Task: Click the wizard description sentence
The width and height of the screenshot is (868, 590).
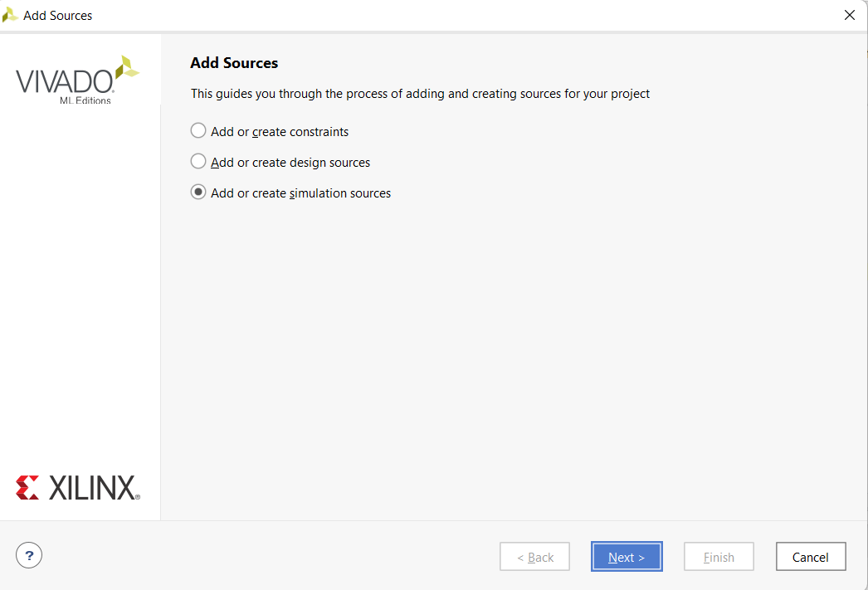Action: click(420, 94)
